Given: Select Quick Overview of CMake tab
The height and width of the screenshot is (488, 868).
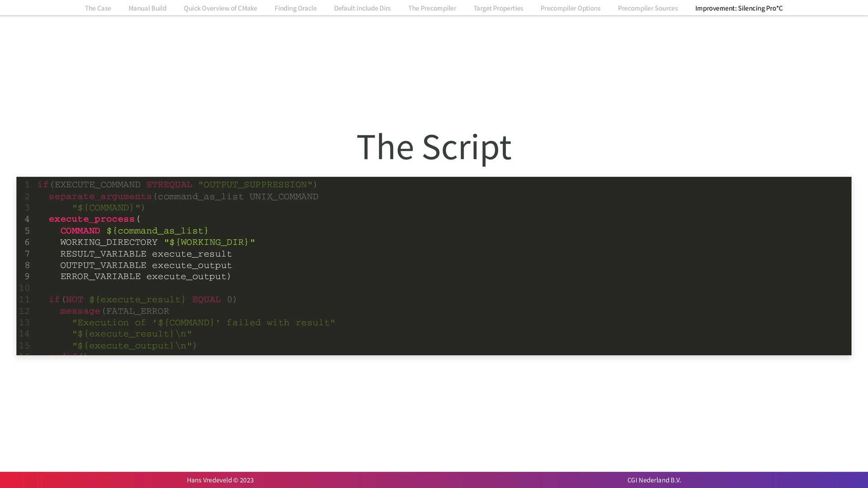Looking at the screenshot, I should point(220,8).
